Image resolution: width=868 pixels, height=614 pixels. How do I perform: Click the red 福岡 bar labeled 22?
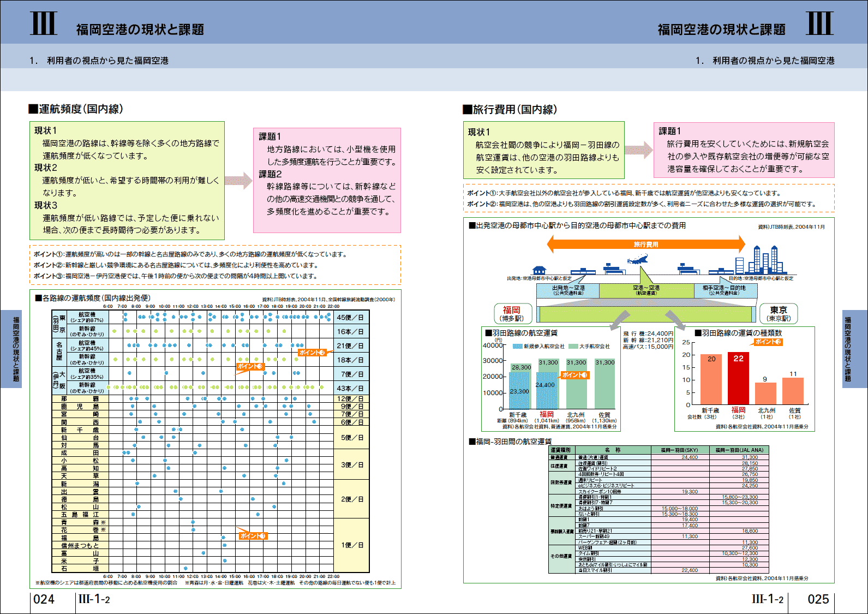738,378
